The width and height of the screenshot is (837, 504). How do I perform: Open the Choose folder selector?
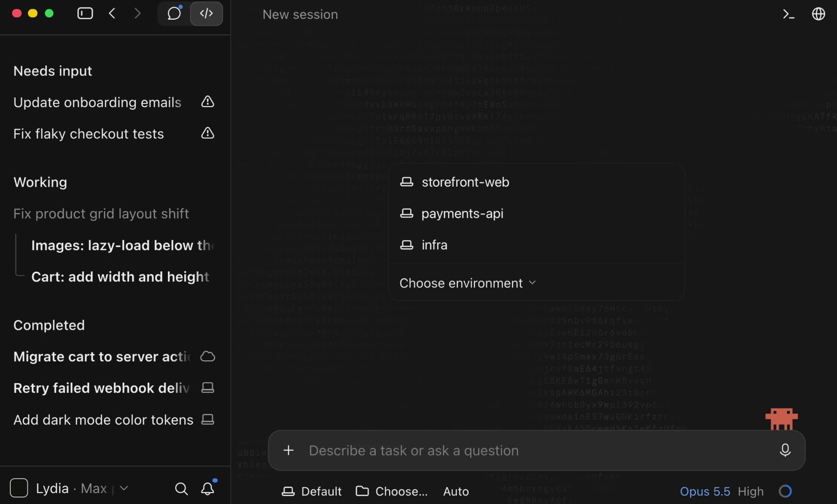tap(391, 491)
